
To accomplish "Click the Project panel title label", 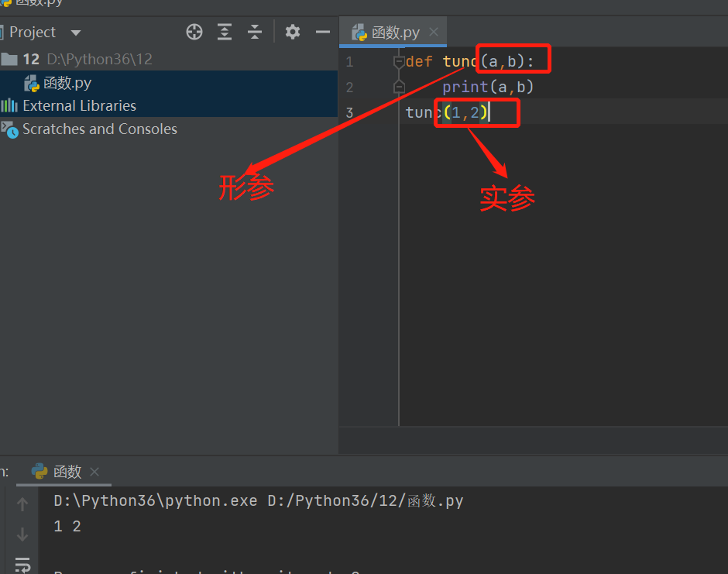I will (33, 32).
